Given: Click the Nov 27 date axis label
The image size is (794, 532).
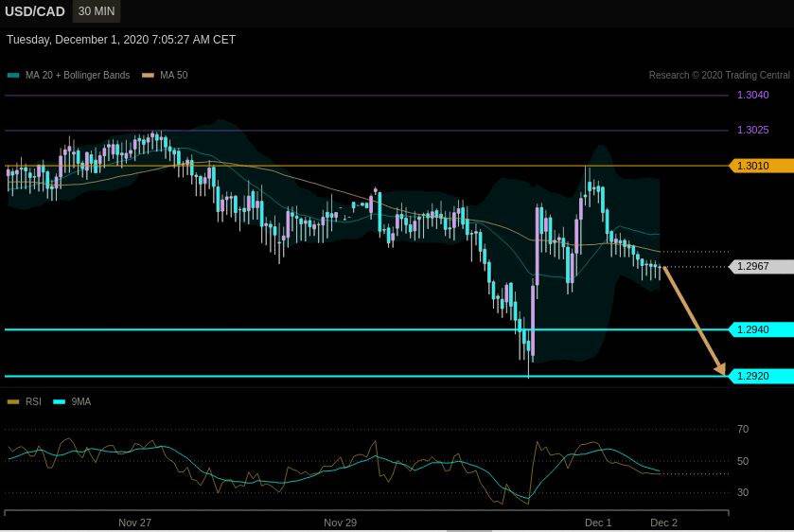Looking at the screenshot, I should pyautogui.click(x=134, y=523).
